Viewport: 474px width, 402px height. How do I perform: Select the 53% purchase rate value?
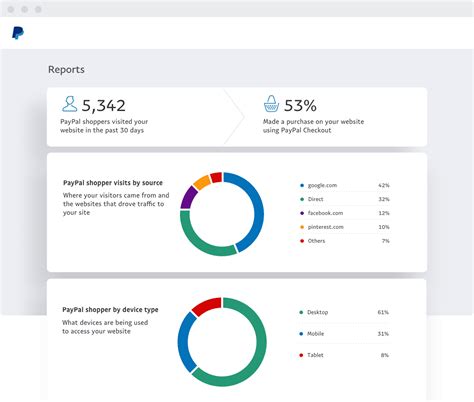[x=300, y=106]
